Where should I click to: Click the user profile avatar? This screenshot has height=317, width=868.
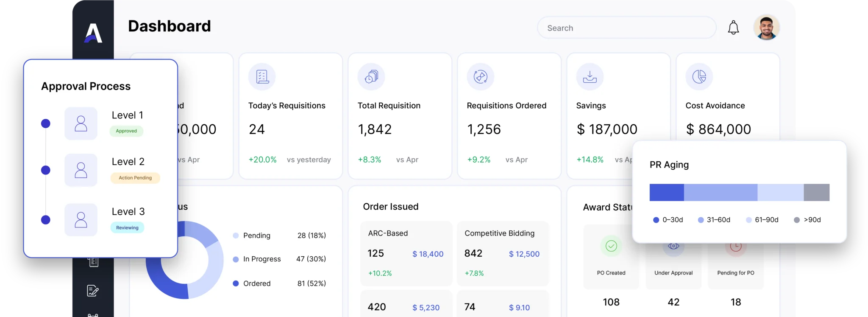tap(766, 28)
